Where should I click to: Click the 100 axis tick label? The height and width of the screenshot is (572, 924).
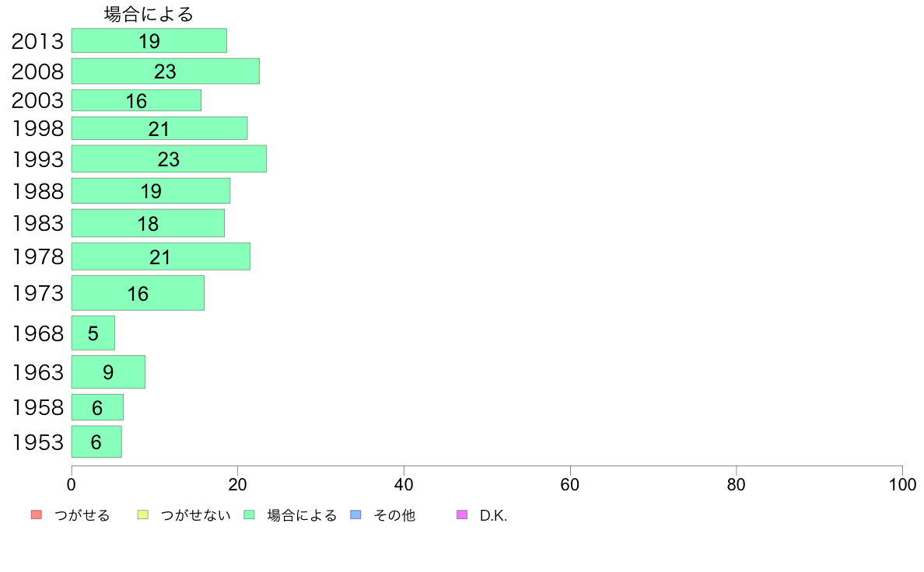point(902,485)
